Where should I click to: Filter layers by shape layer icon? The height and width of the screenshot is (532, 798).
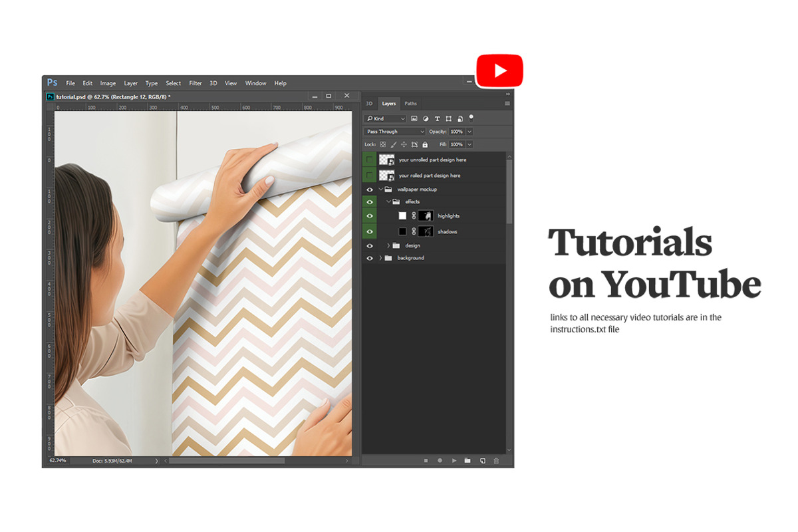click(448, 118)
